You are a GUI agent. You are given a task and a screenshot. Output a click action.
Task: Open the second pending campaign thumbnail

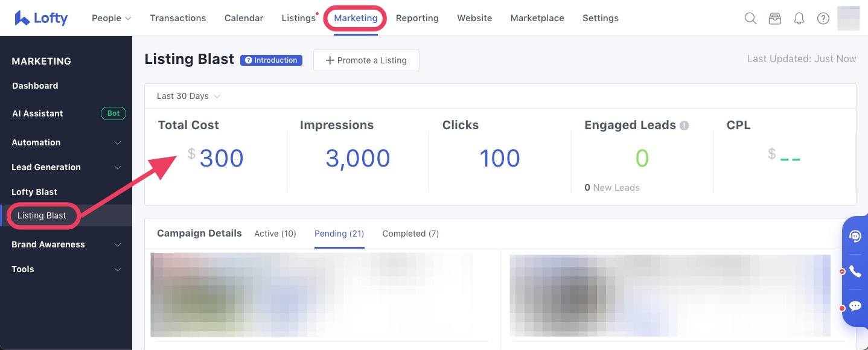[x=670, y=295]
